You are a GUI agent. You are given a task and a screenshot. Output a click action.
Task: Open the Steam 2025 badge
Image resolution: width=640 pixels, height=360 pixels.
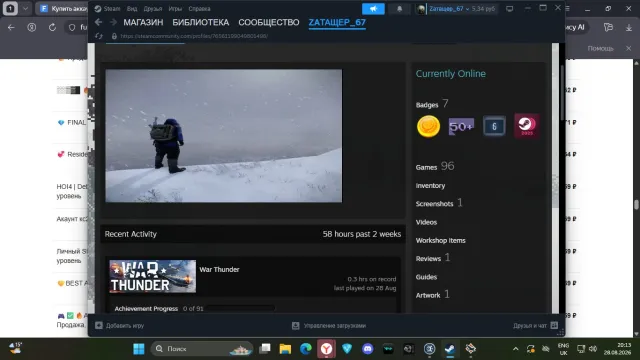[527, 126]
